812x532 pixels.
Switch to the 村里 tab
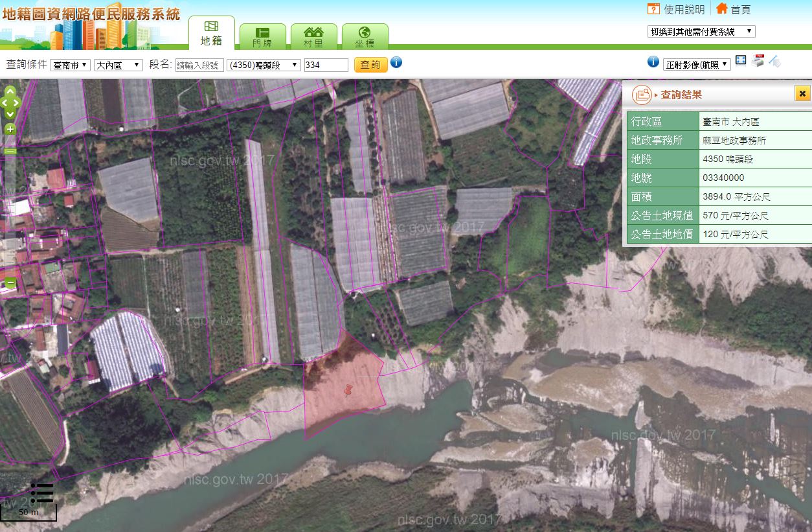click(313, 37)
